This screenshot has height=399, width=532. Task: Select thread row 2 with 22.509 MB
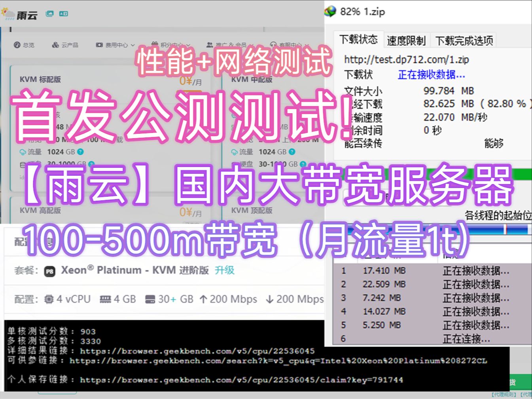432,284
